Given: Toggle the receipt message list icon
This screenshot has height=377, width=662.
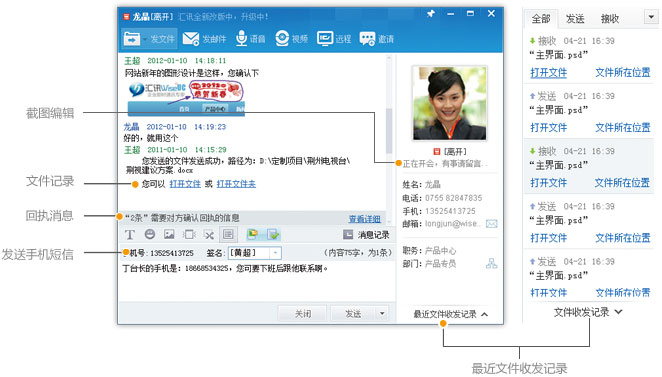Looking at the screenshot, I should [x=228, y=234].
